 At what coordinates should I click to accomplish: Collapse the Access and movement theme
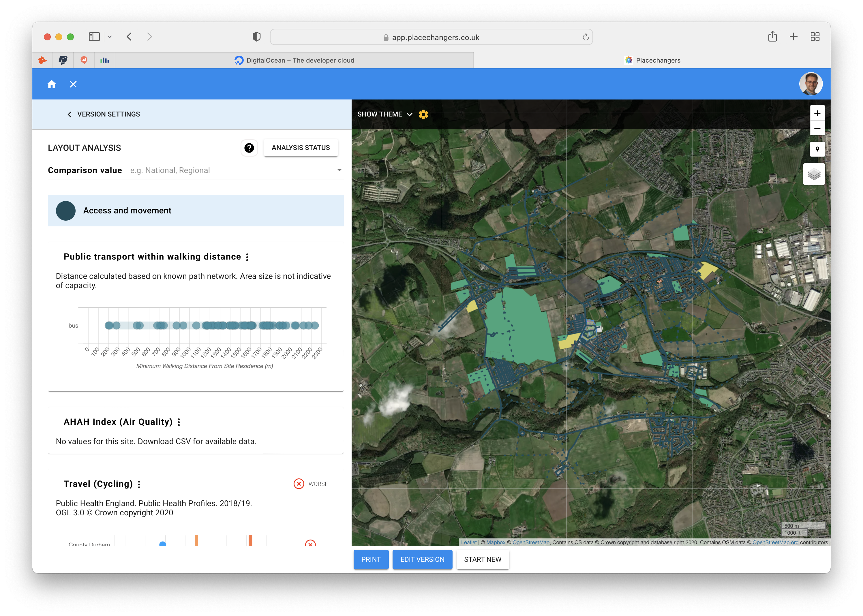(195, 211)
